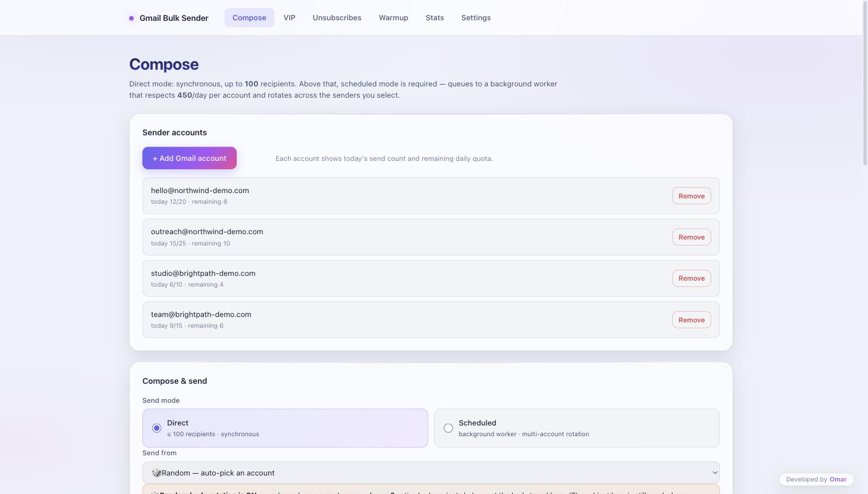The height and width of the screenshot is (494, 868).
Task: Click the "today 15/25 · remaining 10" quota text
Action: click(x=190, y=243)
